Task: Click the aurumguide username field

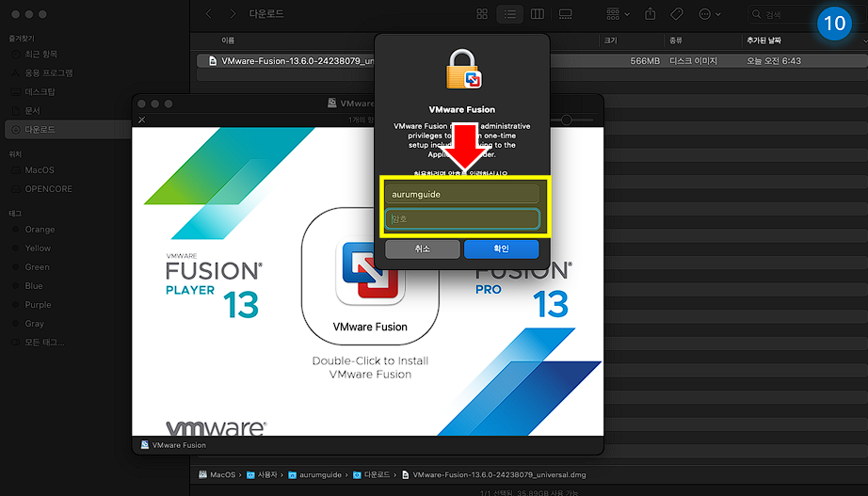Action: (462, 194)
